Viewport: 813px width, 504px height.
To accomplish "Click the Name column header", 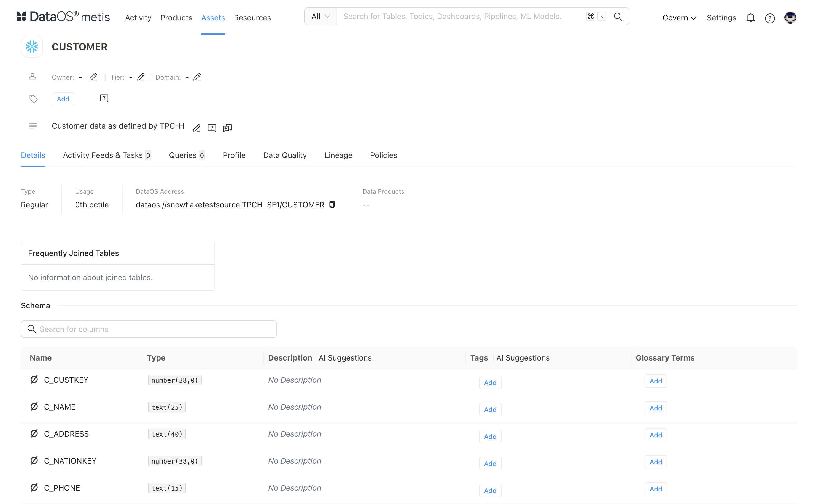I will point(41,358).
